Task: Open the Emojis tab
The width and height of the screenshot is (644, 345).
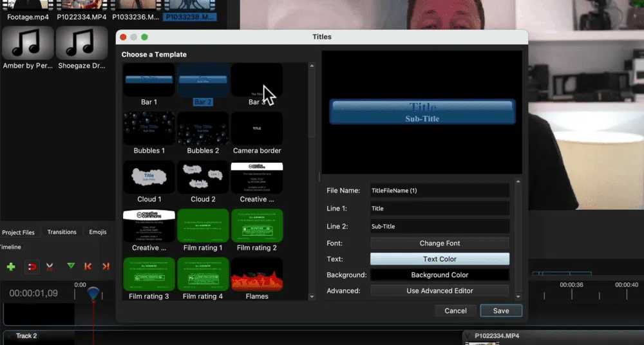Action: pos(98,232)
